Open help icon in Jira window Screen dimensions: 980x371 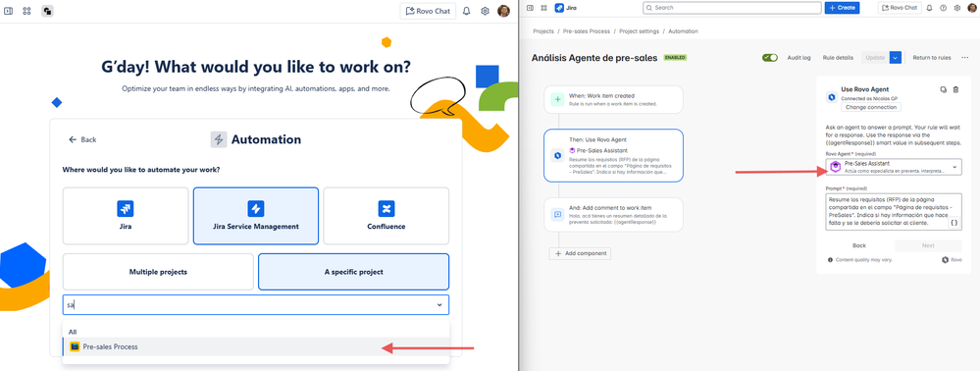[943, 8]
